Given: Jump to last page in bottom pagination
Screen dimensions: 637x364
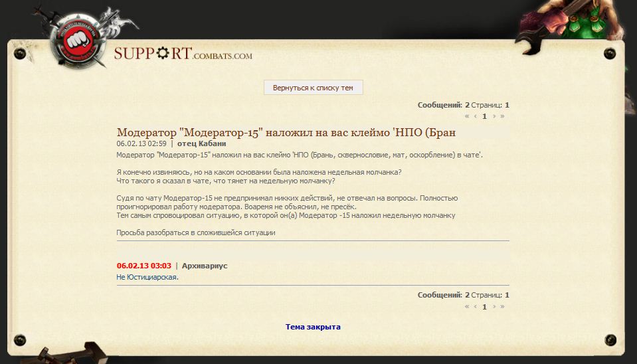Looking at the screenshot, I should pyautogui.click(x=502, y=306).
